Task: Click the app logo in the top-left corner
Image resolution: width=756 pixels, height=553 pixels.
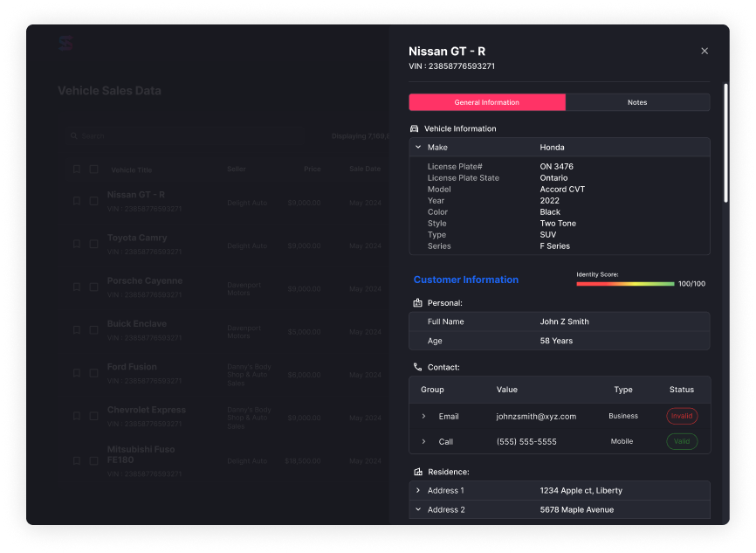Action: [x=65, y=42]
